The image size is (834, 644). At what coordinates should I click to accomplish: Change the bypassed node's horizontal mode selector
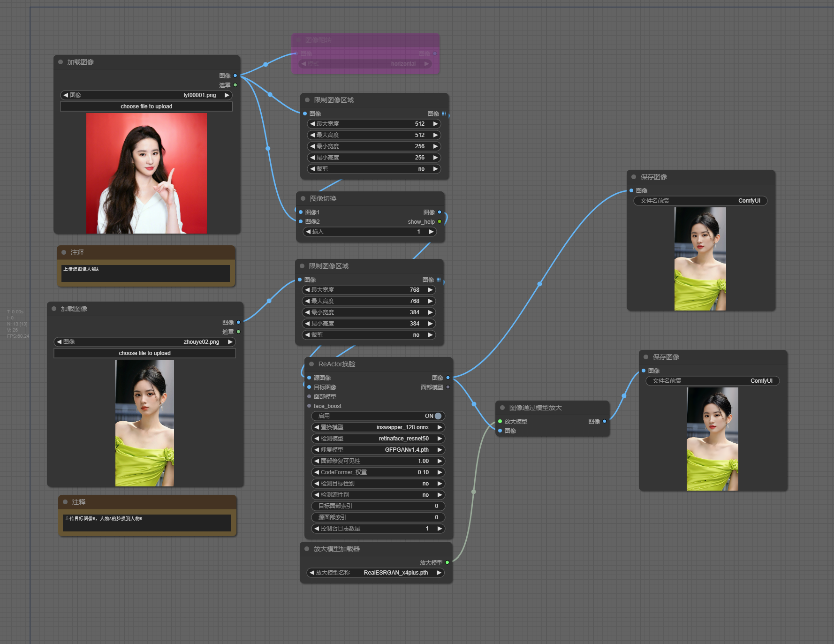[x=365, y=64]
